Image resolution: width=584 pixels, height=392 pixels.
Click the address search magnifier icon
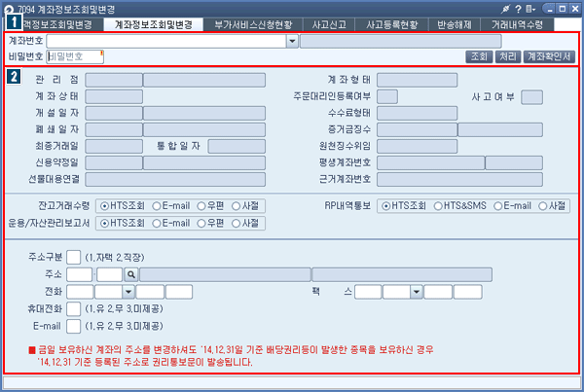[131, 274]
